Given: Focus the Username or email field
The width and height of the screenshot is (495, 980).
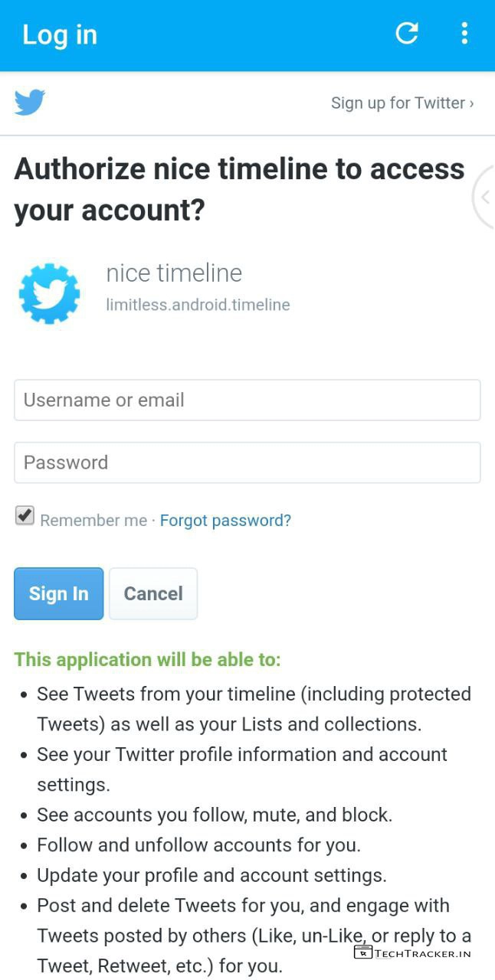Looking at the screenshot, I should [247, 400].
